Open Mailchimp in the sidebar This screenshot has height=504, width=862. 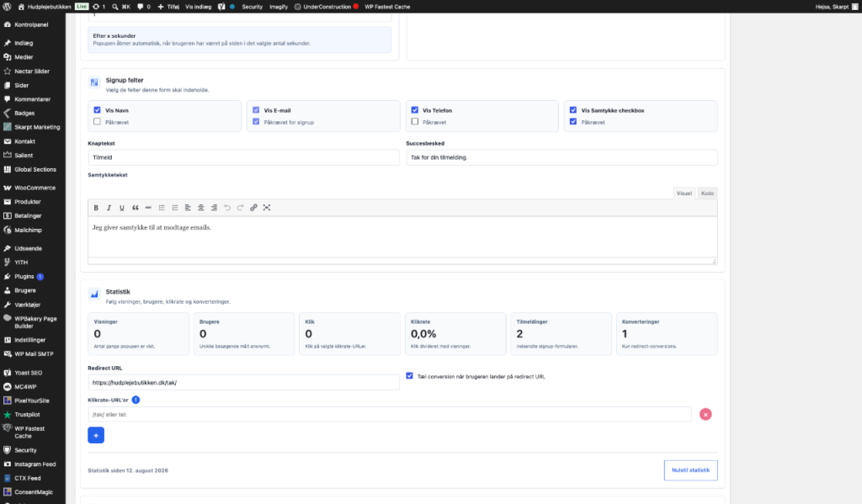28,231
